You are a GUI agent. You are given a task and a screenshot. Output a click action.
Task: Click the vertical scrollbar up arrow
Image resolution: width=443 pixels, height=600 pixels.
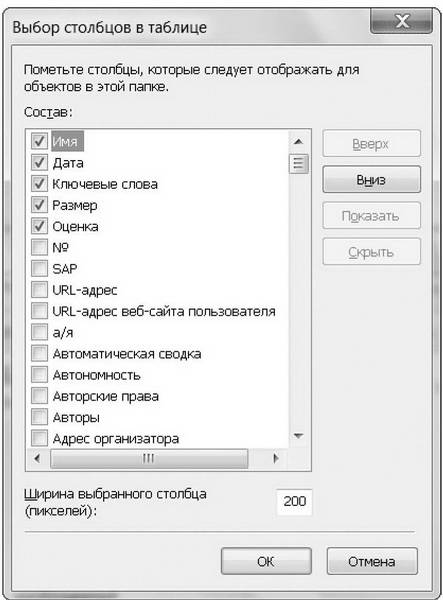click(298, 142)
